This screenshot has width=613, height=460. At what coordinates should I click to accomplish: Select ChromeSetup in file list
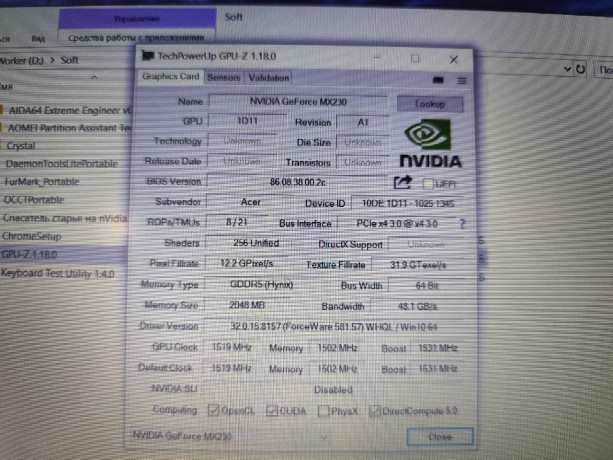coord(32,236)
